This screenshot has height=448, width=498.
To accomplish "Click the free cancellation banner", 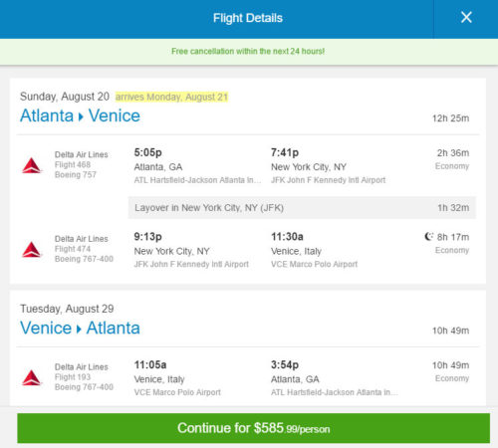I will click(x=248, y=52).
